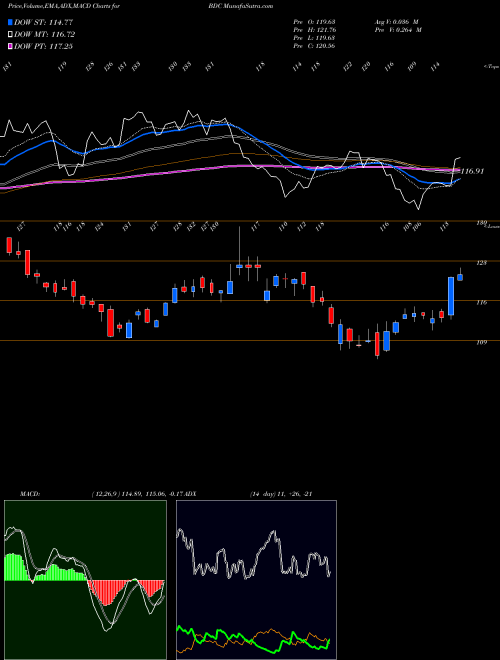Click the 116 price axis label
Image resolution: width=500 pixels, height=660 pixels.
[481, 302]
